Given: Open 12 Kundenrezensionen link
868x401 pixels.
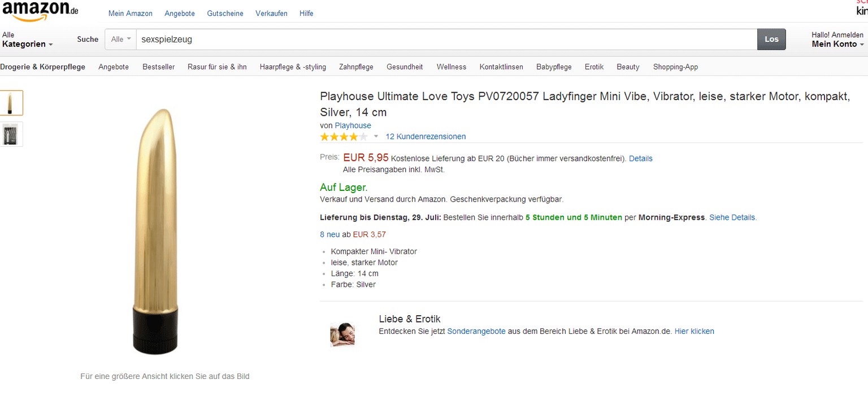Looking at the screenshot, I should 426,137.
